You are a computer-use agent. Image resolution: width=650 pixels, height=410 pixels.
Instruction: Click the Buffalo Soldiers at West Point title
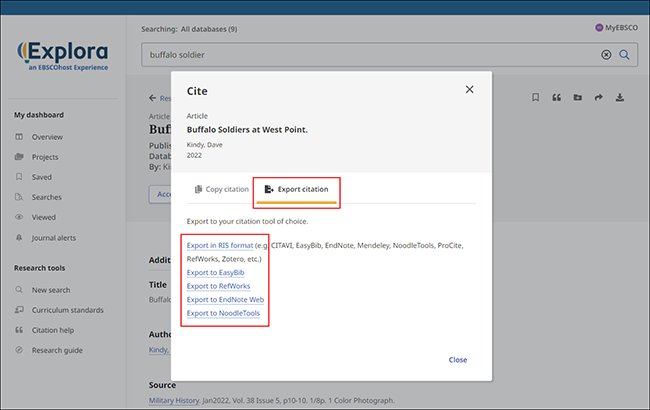247,130
